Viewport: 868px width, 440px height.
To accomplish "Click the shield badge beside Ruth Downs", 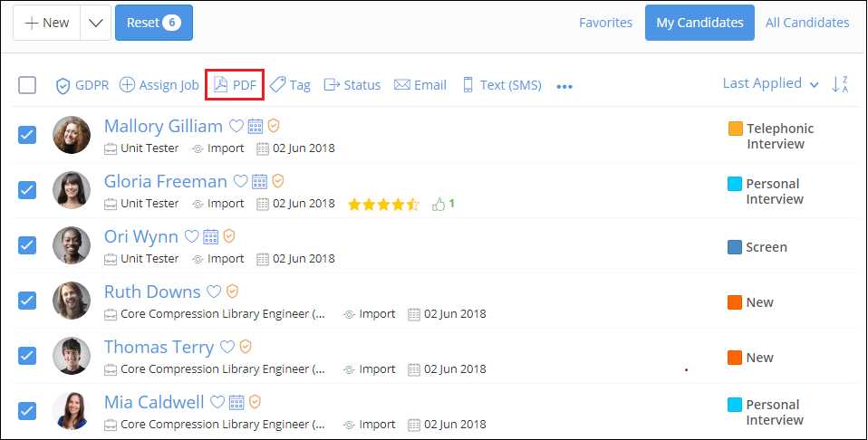I will tap(233, 292).
